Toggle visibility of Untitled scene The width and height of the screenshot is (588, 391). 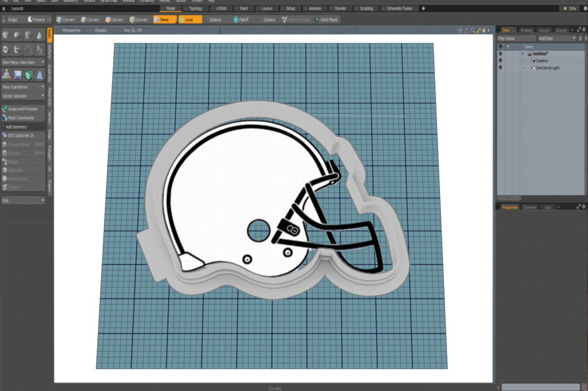tap(500, 53)
